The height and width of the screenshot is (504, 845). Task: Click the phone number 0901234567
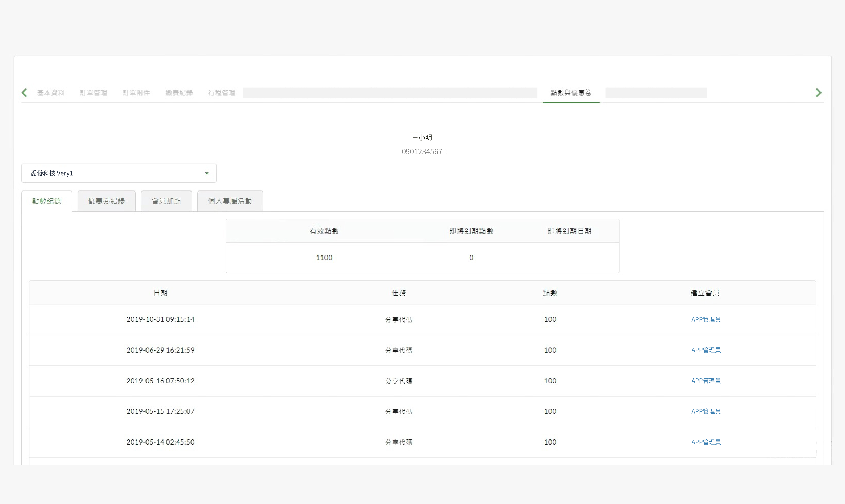tap(422, 151)
